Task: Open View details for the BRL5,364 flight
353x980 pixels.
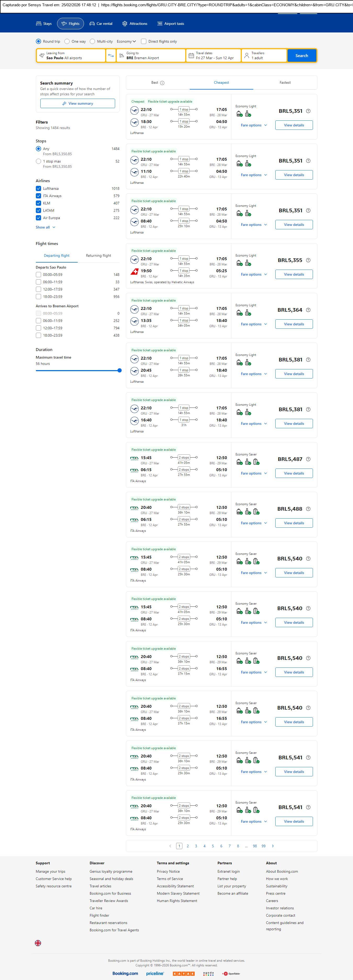Action: pos(294,324)
